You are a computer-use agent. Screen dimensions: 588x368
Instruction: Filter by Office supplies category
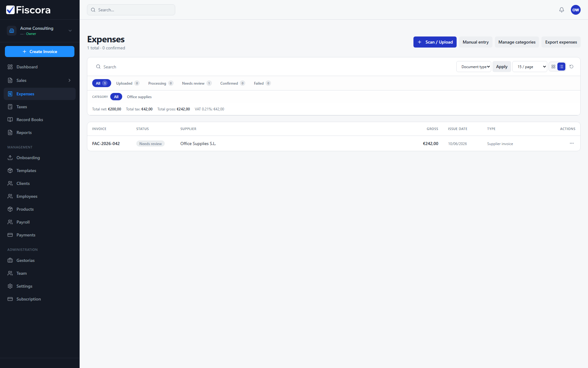click(139, 97)
